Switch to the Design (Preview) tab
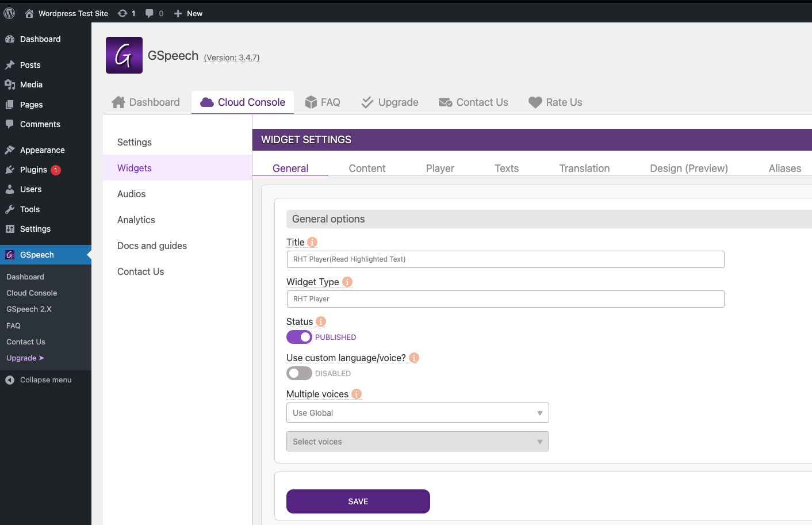The image size is (812, 525). point(689,168)
